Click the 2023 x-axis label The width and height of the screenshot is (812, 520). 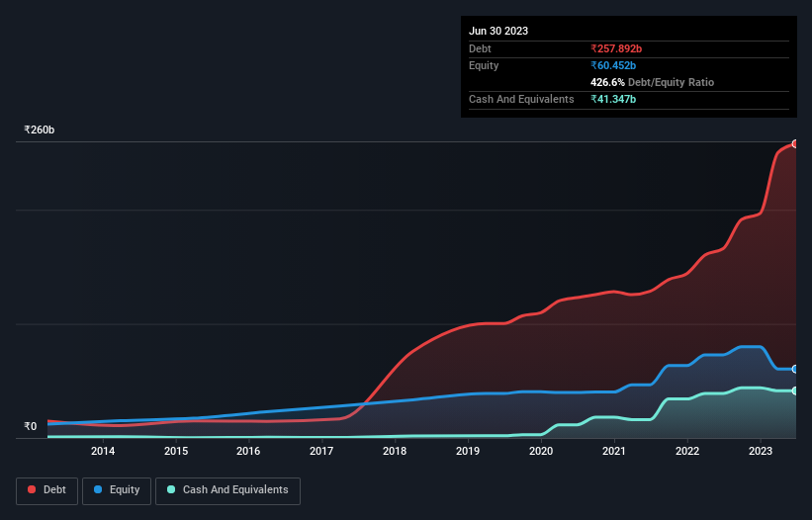(x=761, y=451)
